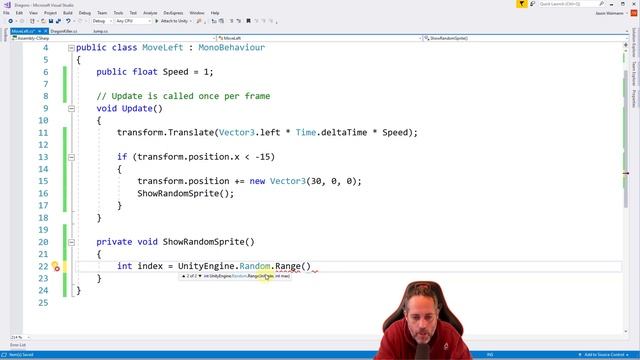Open the Test menu
Screen dimensions: 640x360
point(133,13)
